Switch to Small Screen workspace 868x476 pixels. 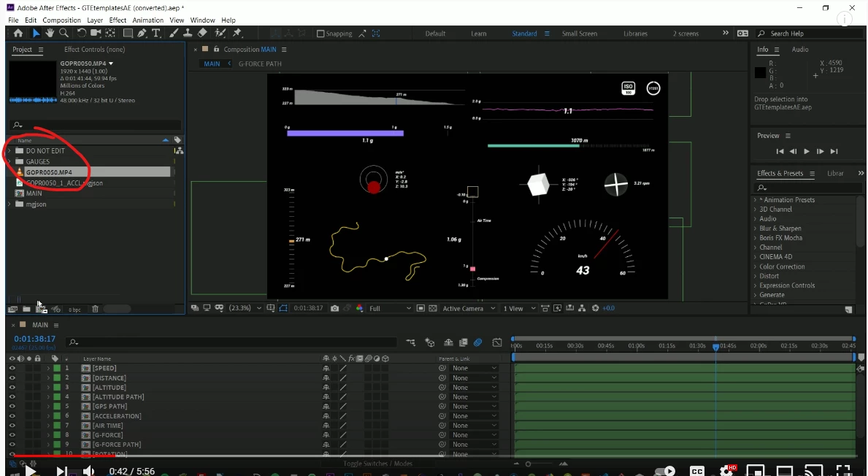(x=579, y=34)
